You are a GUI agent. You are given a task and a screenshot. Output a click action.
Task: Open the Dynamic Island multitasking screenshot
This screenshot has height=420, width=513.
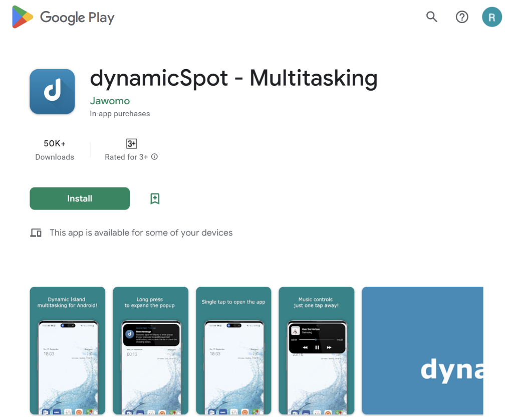[68, 350]
